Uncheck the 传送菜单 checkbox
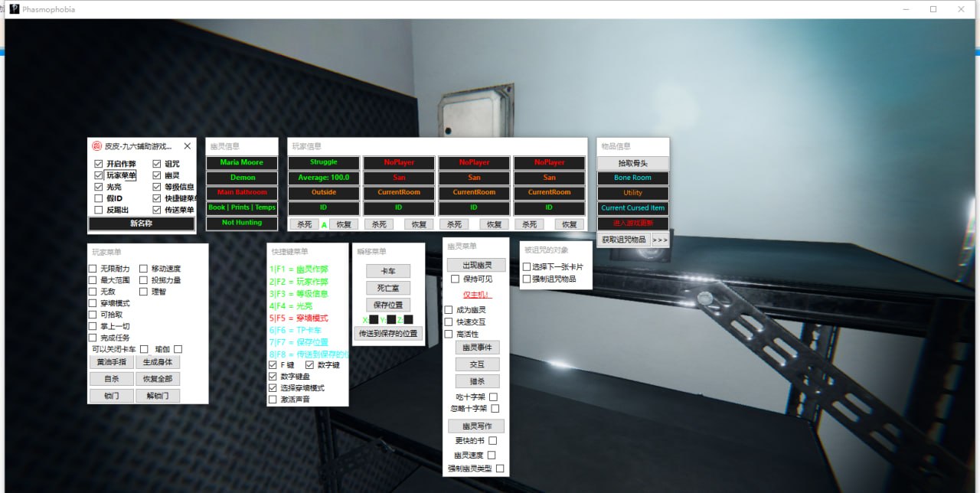980x493 pixels. point(157,210)
